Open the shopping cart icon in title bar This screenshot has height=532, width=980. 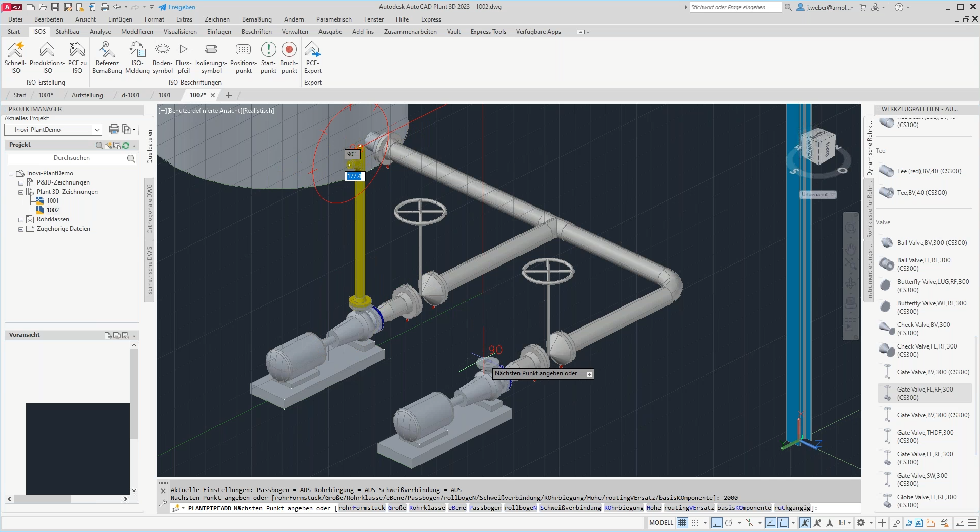(x=863, y=7)
